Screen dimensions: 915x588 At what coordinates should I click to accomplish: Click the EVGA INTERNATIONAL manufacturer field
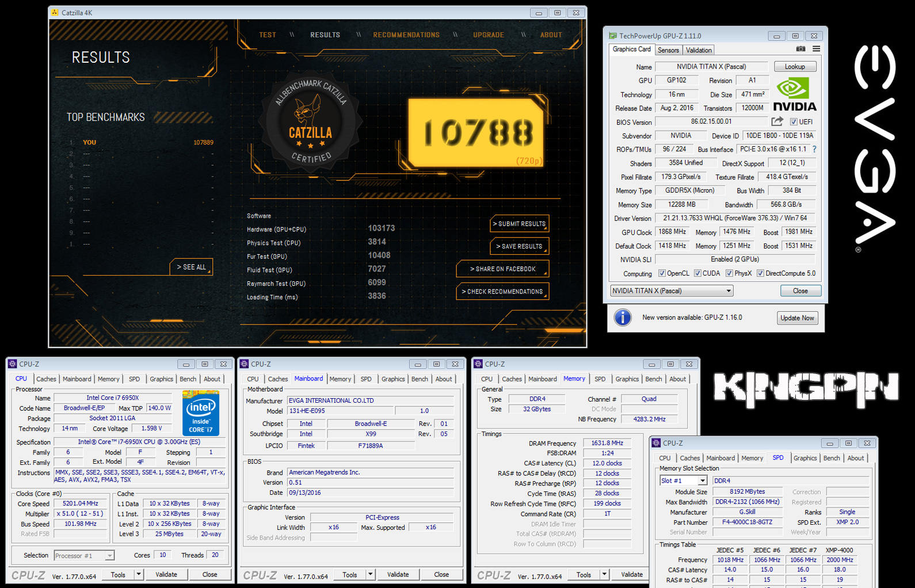370,400
